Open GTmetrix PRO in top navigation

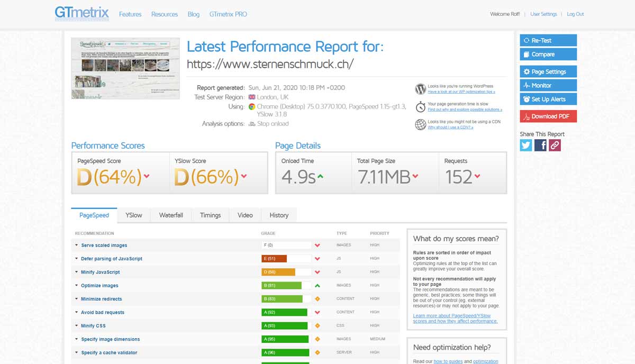tap(228, 14)
